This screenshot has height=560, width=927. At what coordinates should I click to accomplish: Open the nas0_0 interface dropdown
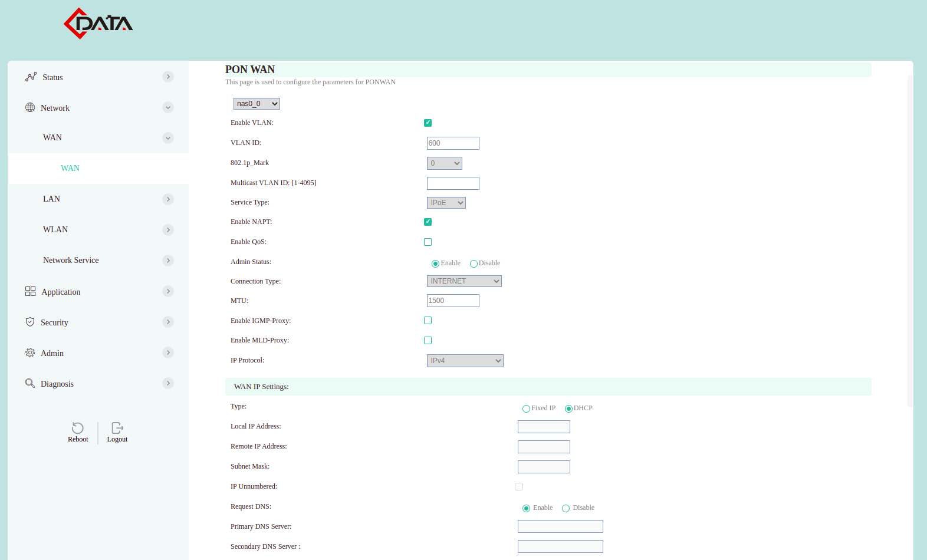(257, 104)
